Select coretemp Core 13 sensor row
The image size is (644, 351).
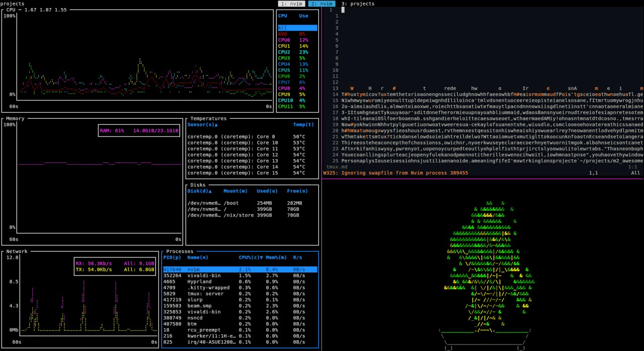[x=252, y=161]
